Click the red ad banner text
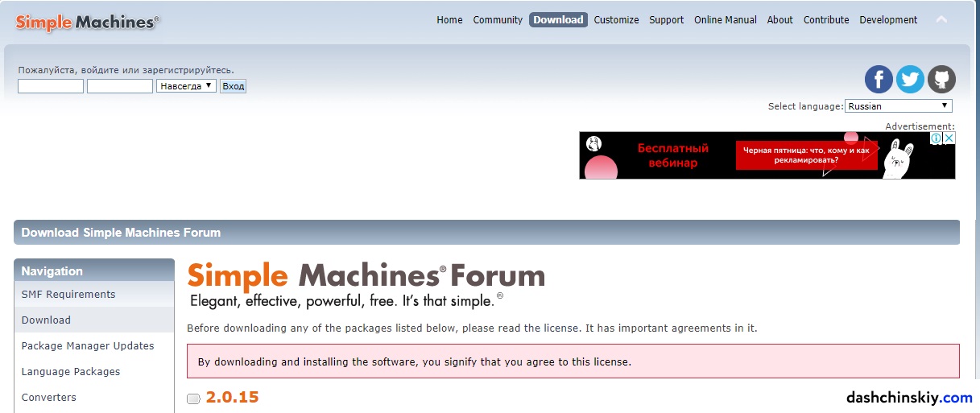 pyautogui.click(x=806, y=155)
